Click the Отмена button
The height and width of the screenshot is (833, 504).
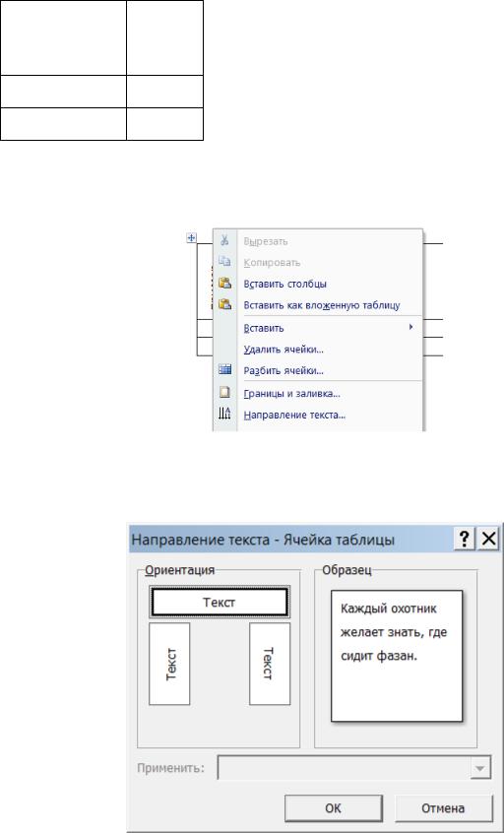(443, 808)
